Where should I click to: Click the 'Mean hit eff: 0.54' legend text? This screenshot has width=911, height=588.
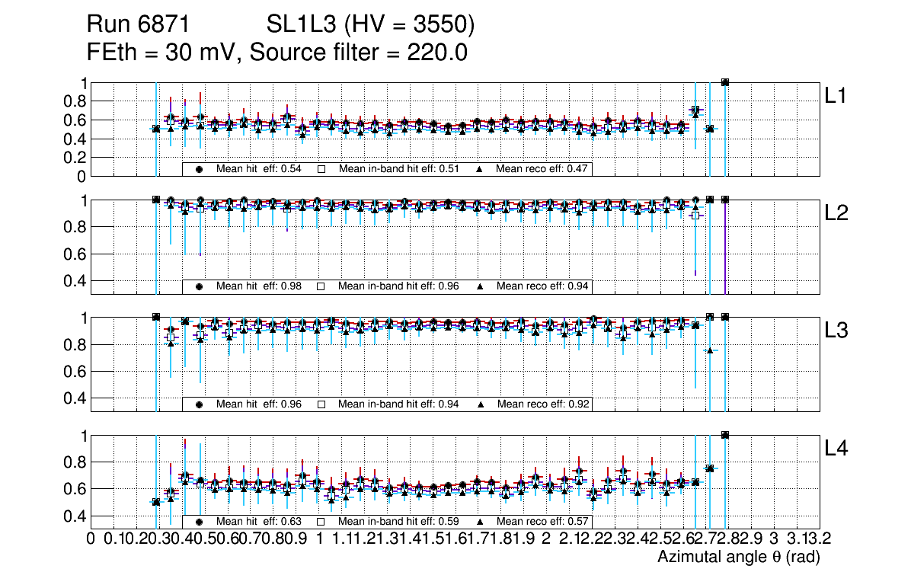tap(259, 169)
